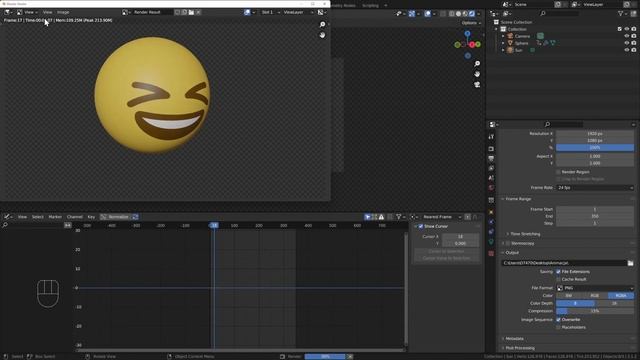
Task: Open the graph editor View menu
Action: (x=22, y=217)
